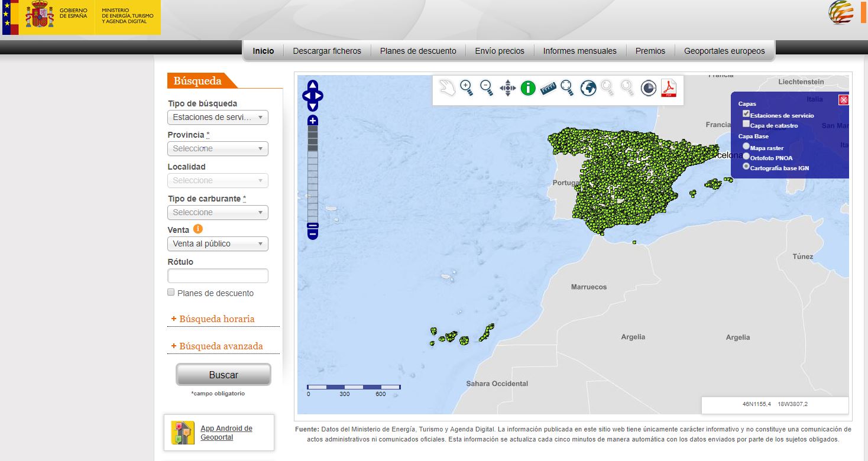The height and width of the screenshot is (461, 868).
Task: Click the Canary Islands station markers
Action: (462, 336)
